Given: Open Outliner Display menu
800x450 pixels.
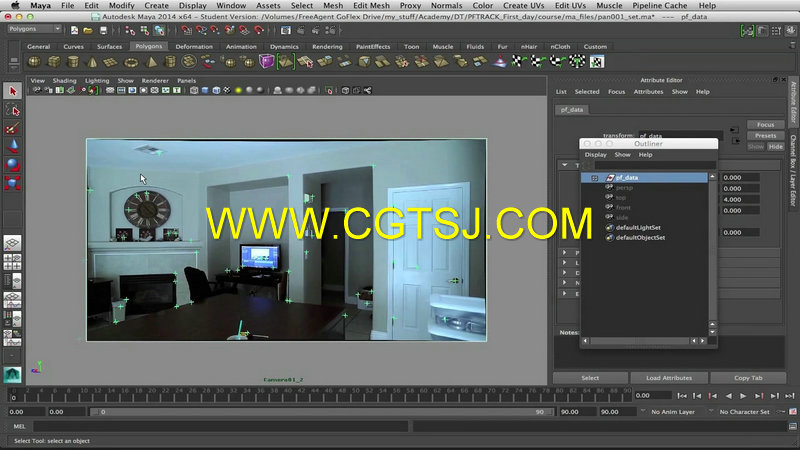Looking at the screenshot, I should pos(595,155).
